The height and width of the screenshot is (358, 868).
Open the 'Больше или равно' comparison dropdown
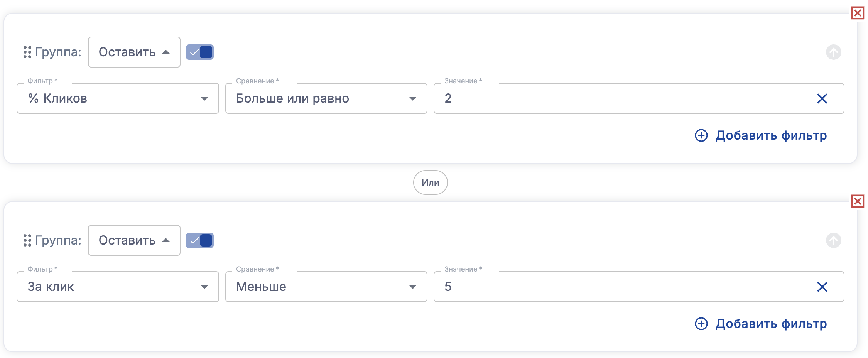tap(326, 99)
